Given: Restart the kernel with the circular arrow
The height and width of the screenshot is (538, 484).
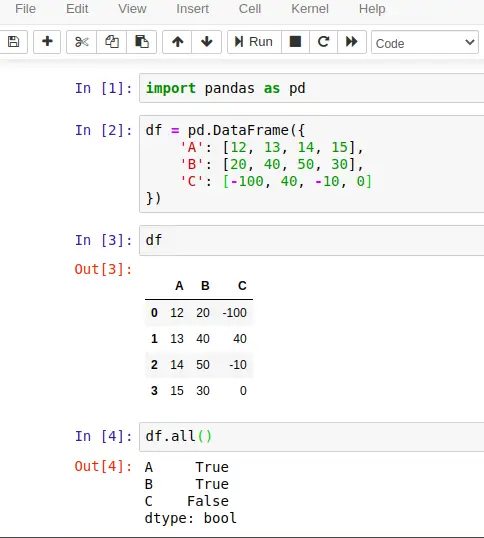Looking at the screenshot, I should click(323, 42).
